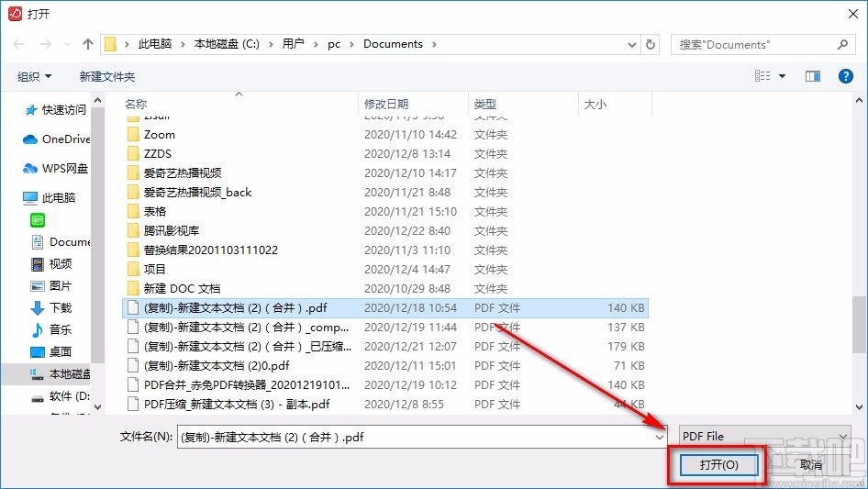Select WPS网盘 in the navigation pane
The width and height of the screenshot is (868, 489).
tap(55, 169)
